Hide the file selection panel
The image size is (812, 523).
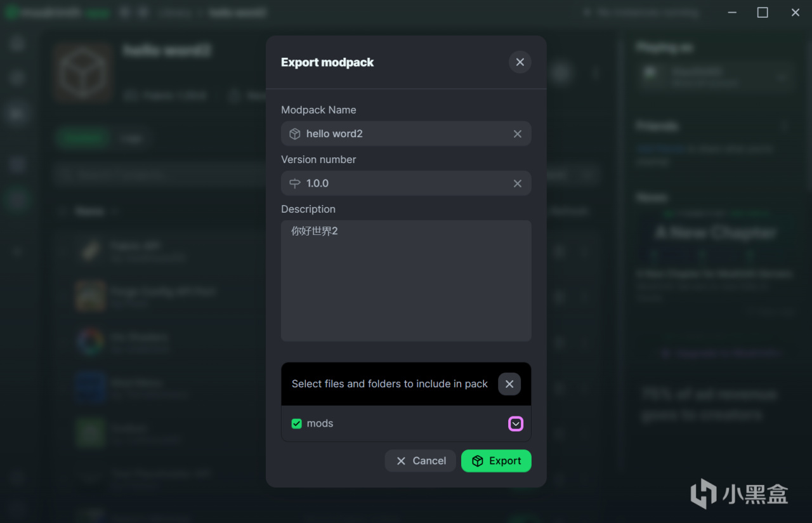click(509, 384)
